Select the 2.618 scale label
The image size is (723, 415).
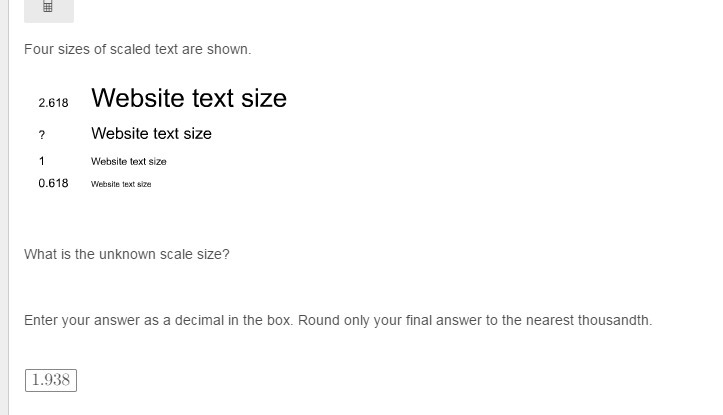point(53,103)
